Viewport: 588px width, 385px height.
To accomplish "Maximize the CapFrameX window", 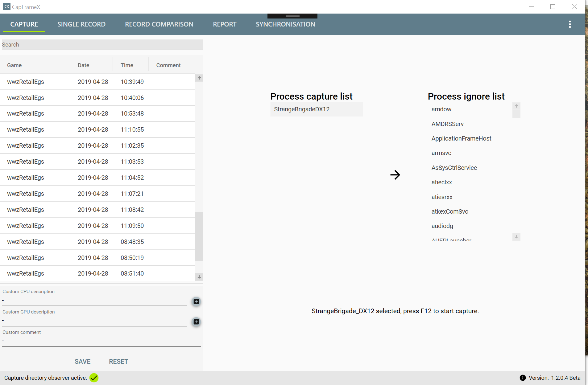I will [x=553, y=6].
